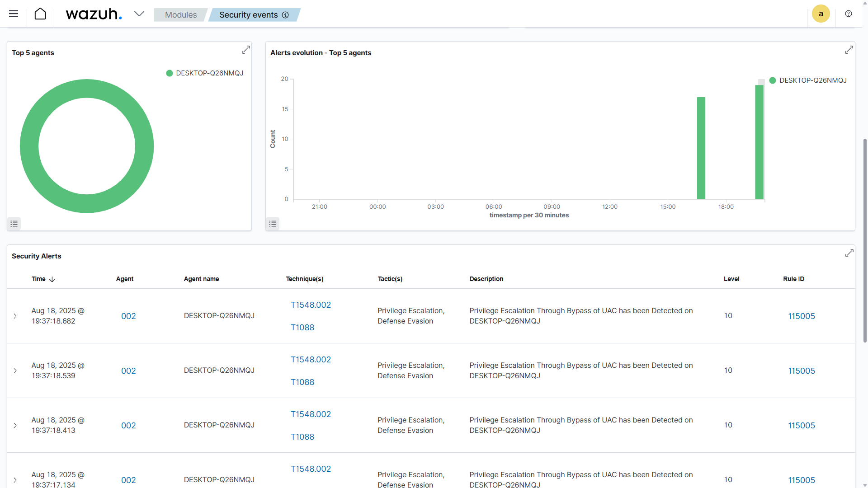The height and width of the screenshot is (488, 868).
Task: Click level 10 in 19:37:18.539 row
Action: [728, 370]
